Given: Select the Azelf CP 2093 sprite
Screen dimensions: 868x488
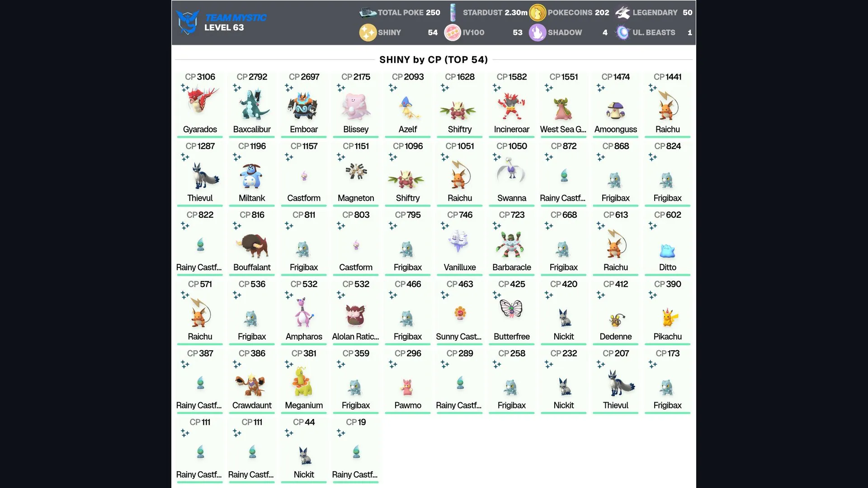Looking at the screenshot, I should pos(409,108).
